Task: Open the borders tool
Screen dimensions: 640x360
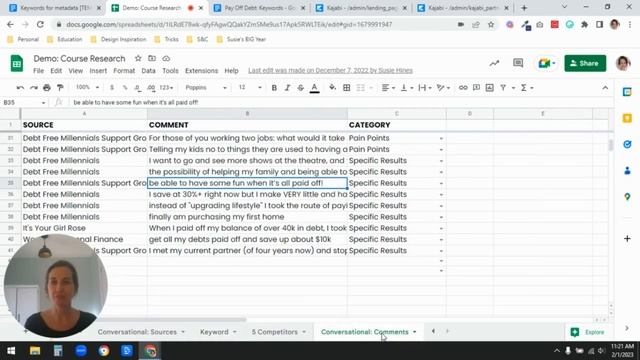Action: 347,88
